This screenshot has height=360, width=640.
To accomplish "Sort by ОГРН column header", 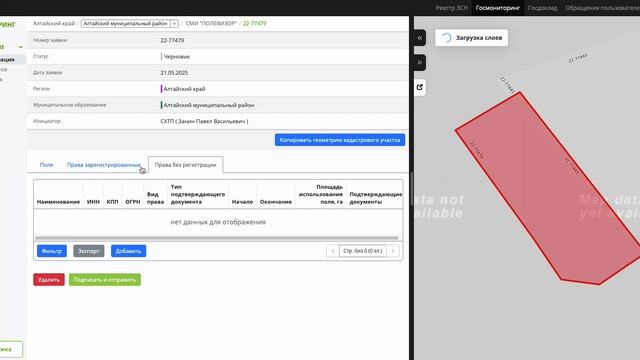I will coord(133,202).
